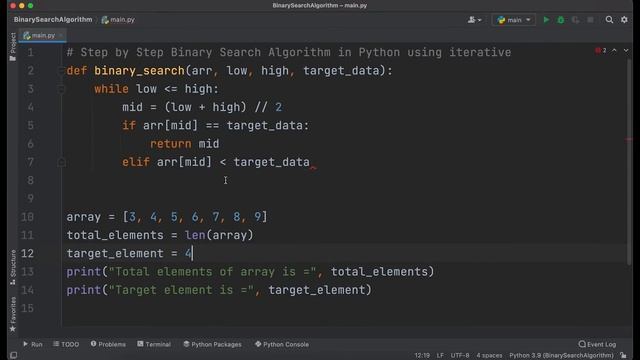Viewport: 640px width, 360px height.
Task: Open the Run tool window
Action: [33, 344]
